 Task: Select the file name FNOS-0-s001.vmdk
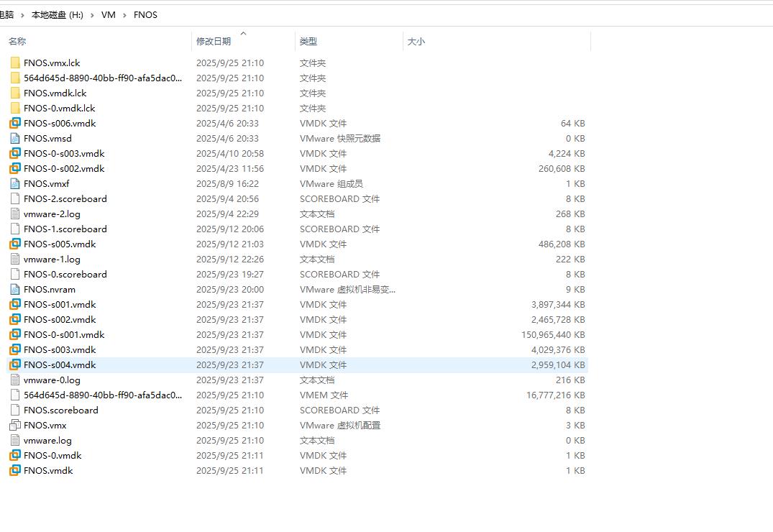(x=64, y=335)
